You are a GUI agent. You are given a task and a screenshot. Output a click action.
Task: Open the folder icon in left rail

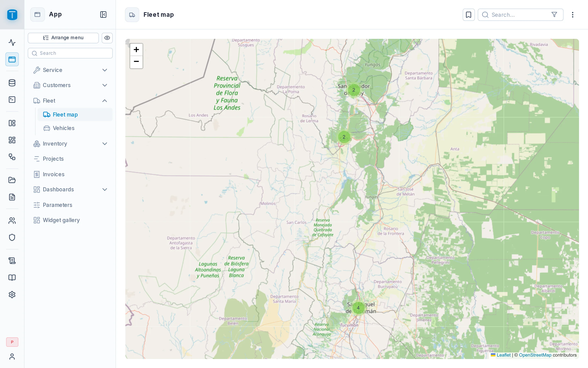tap(12, 180)
